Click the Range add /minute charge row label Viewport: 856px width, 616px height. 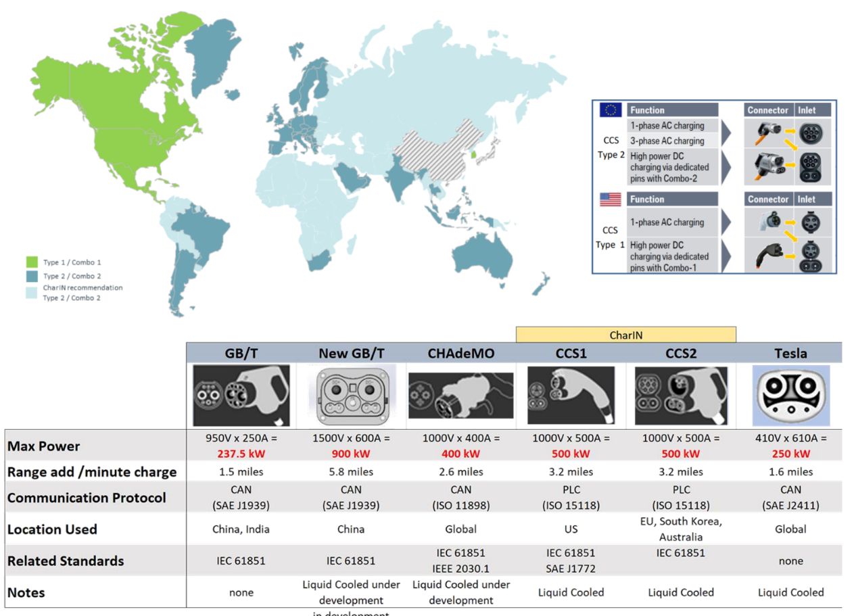click(x=92, y=472)
